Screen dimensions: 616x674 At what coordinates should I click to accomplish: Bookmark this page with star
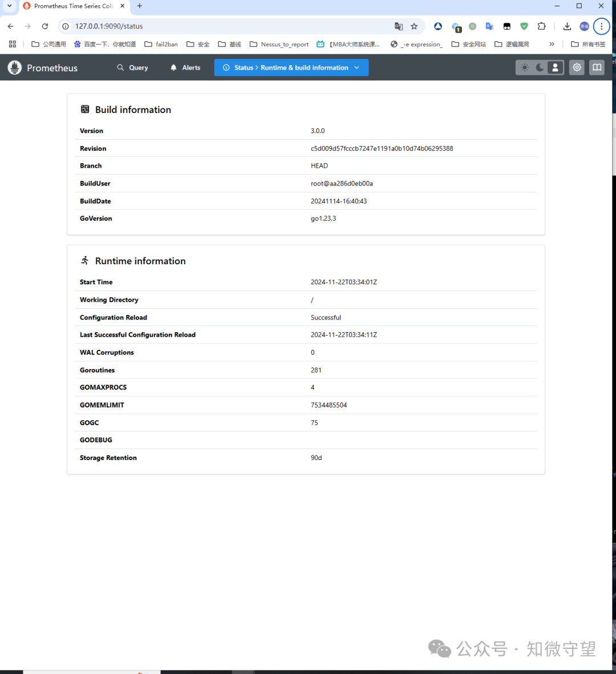pos(414,26)
